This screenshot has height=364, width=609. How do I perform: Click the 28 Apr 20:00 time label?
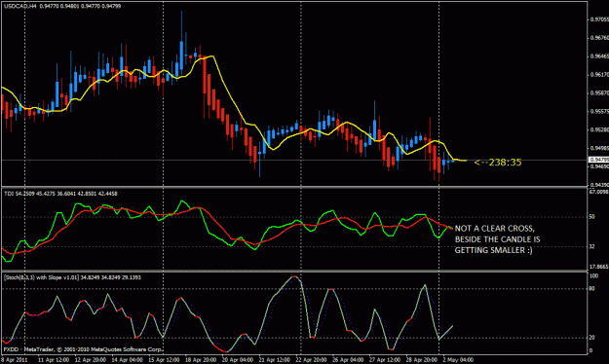click(422, 360)
